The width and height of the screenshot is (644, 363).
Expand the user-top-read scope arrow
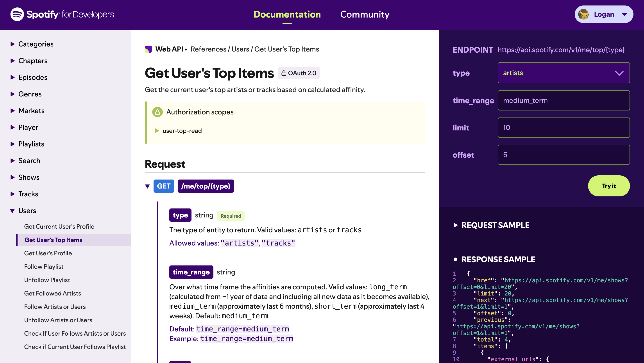point(157,131)
